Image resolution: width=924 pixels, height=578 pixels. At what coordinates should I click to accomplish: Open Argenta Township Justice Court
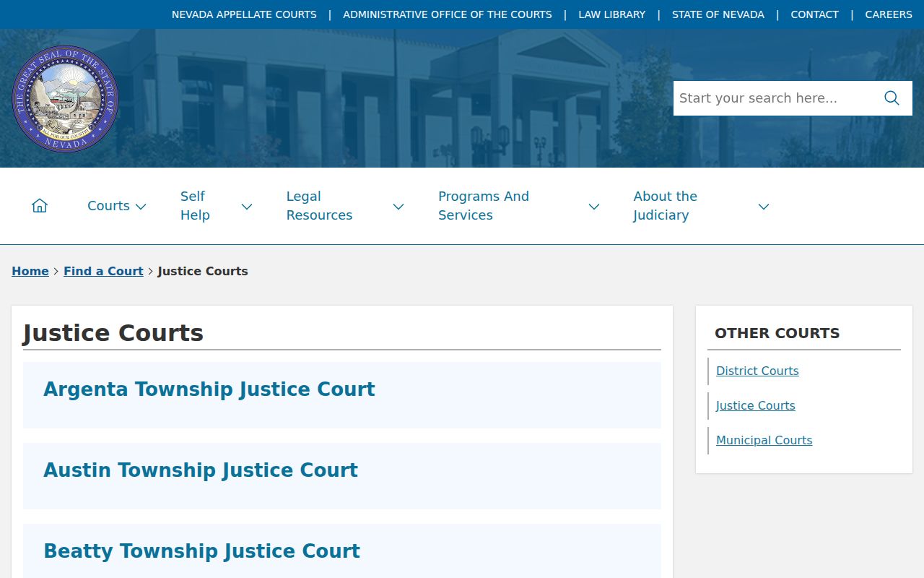[209, 389]
